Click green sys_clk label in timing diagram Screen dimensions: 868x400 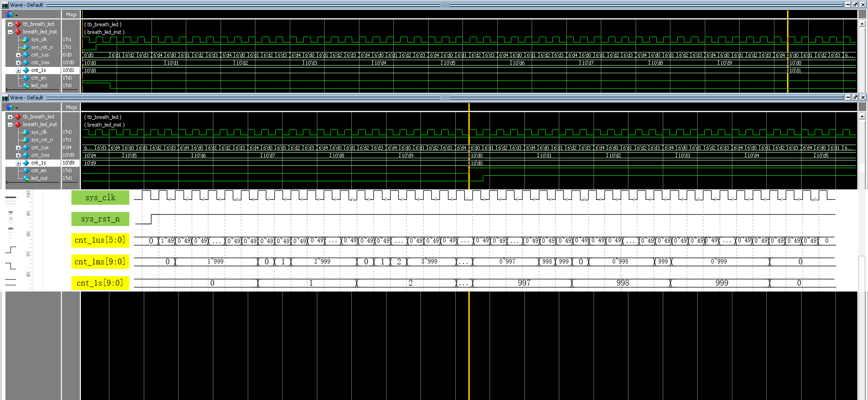[x=100, y=198]
